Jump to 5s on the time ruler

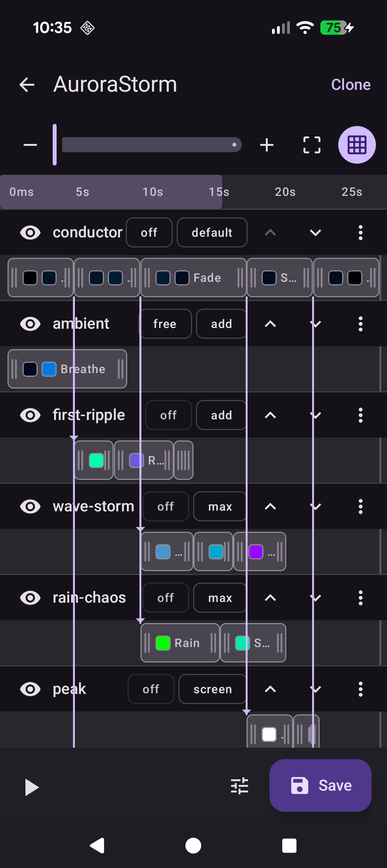pos(82,192)
